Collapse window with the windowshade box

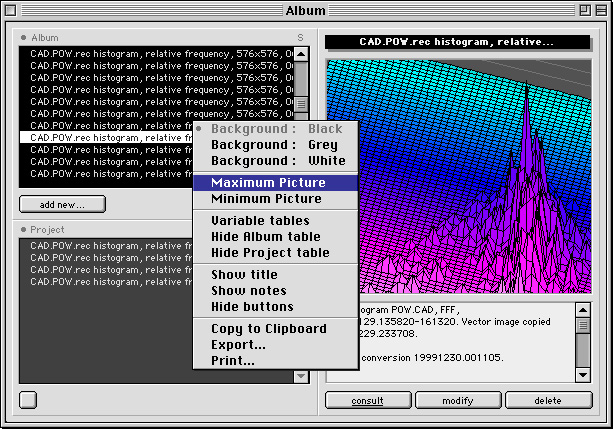[599, 11]
